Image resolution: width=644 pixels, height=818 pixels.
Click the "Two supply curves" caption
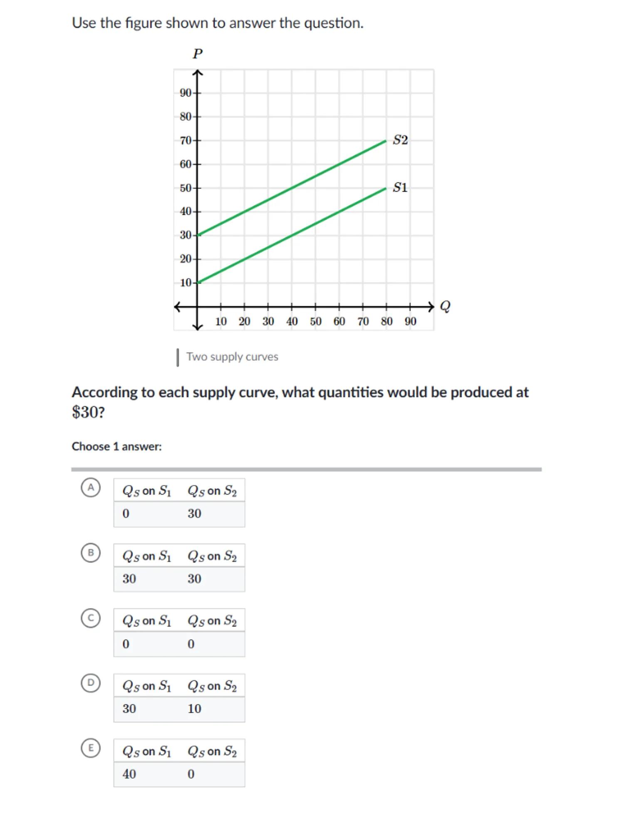232,357
